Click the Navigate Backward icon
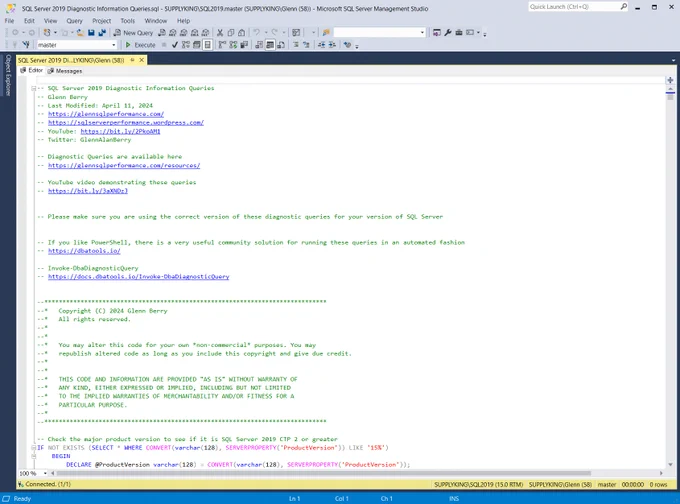The image size is (680, 504). point(15,33)
